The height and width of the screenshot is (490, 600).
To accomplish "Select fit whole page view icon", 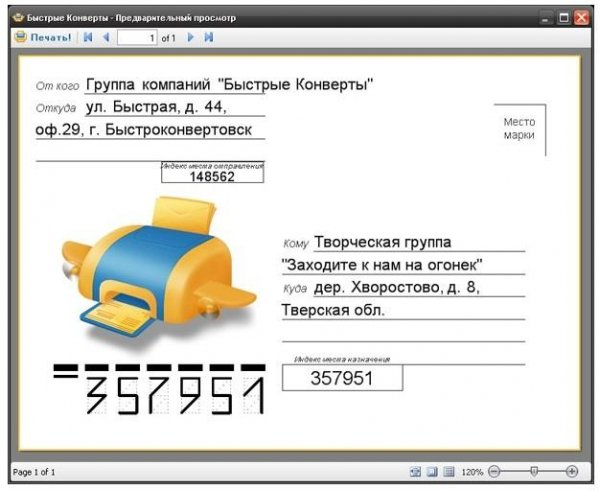I will [x=415, y=472].
